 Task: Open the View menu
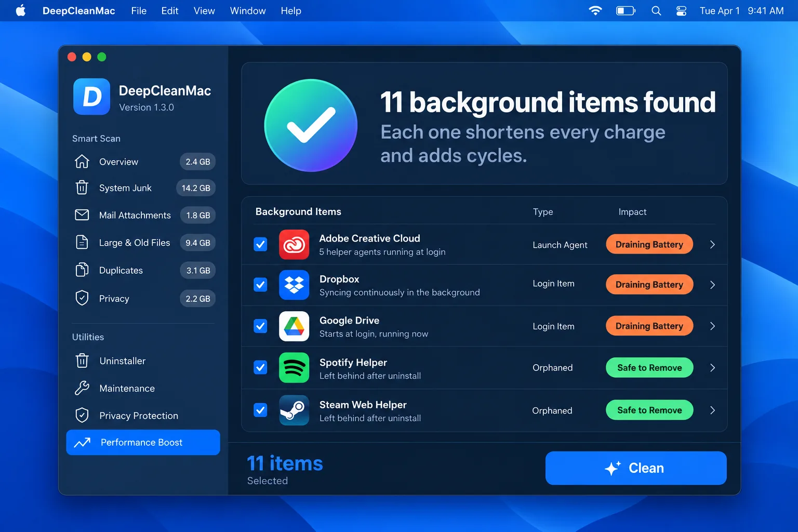tap(204, 11)
